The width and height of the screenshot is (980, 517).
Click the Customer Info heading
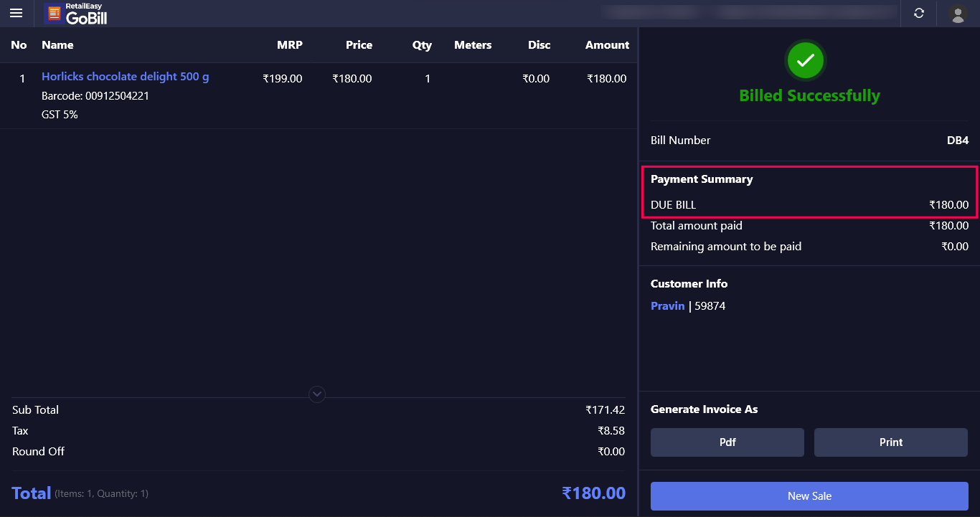coord(689,284)
